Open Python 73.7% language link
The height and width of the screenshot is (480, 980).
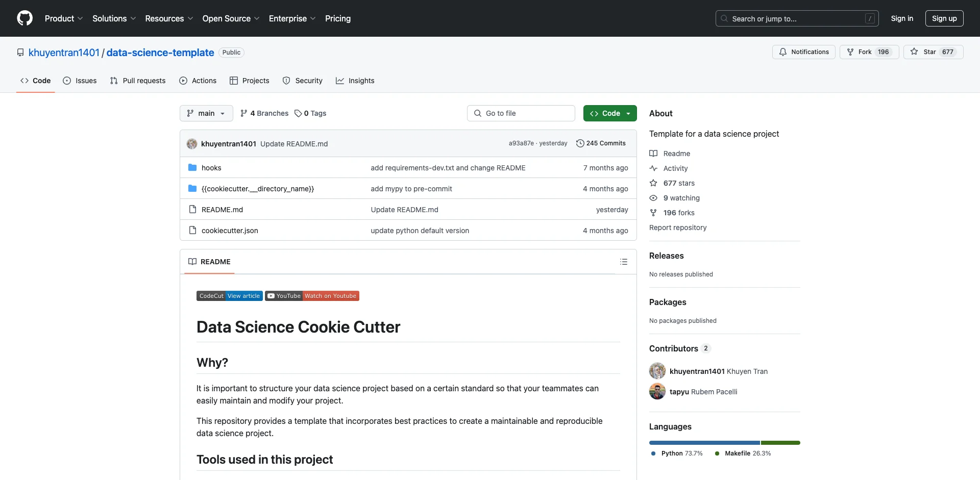(677, 453)
